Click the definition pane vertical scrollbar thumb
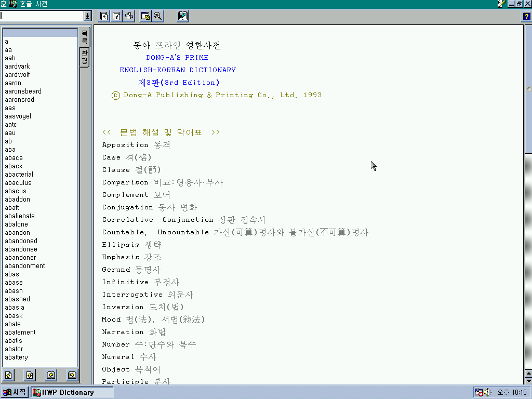This screenshot has height=399, width=532. [528, 88]
